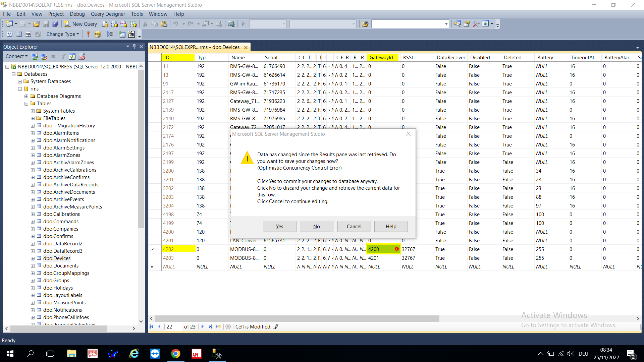Click the Open File folder icon

[37, 24]
